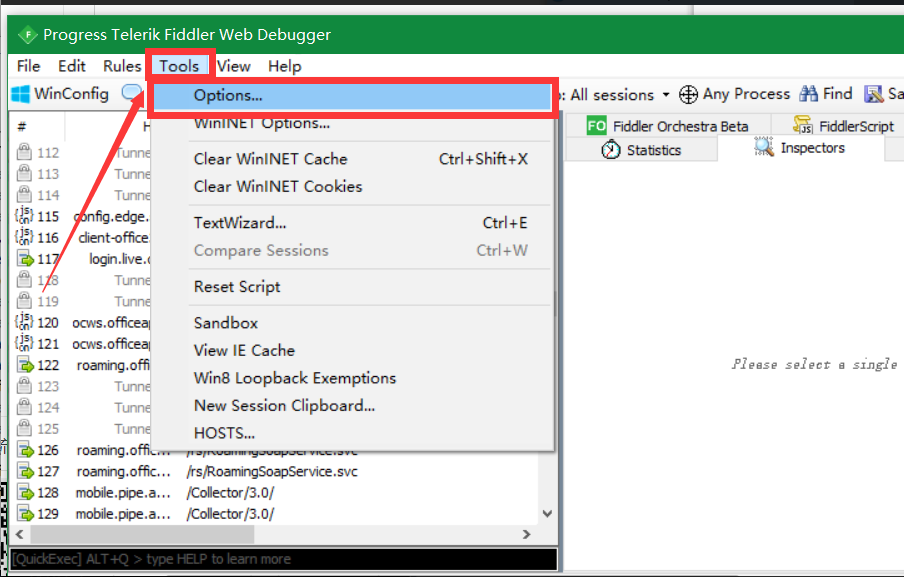Click the # column header
The image size is (904, 577).
22,126
